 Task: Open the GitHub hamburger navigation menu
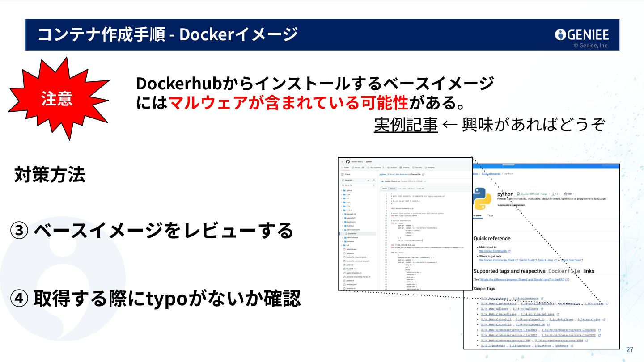coord(343,162)
